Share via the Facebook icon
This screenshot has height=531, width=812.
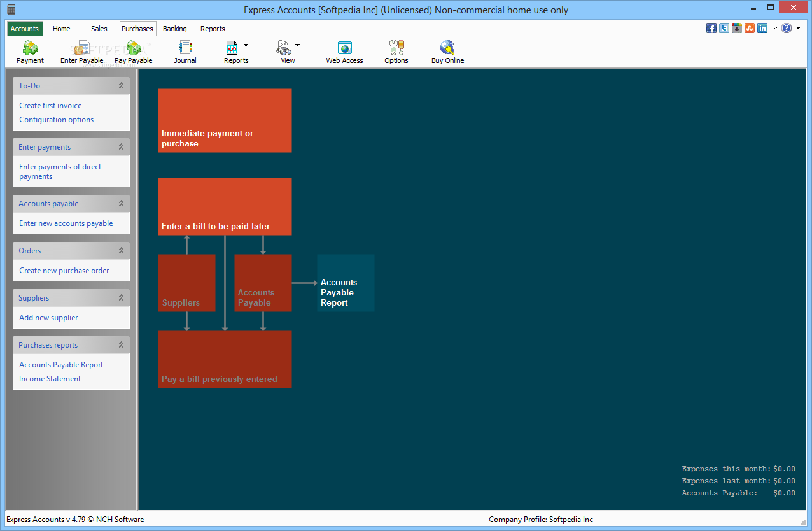[x=711, y=28]
